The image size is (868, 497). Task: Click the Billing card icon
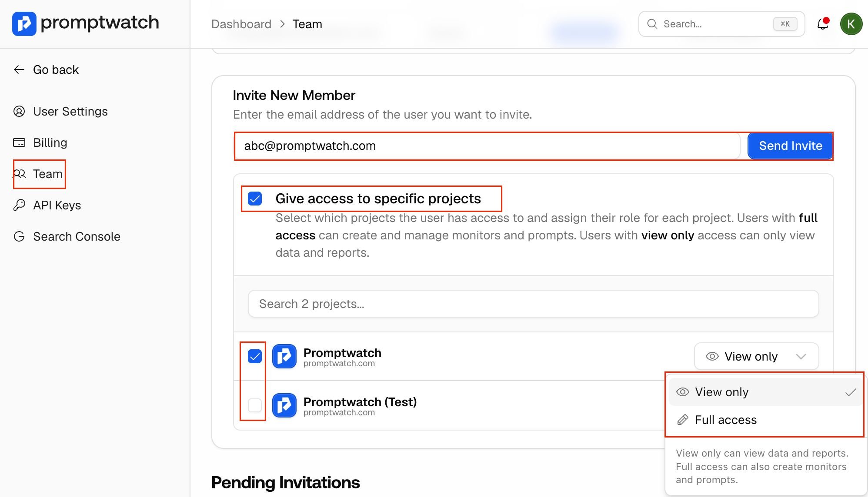19,143
